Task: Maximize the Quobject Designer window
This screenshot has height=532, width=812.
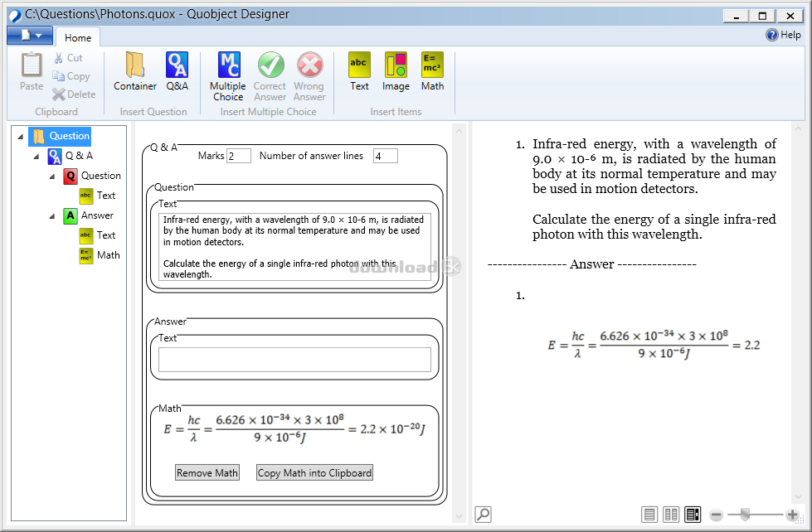Action: point(762,16)
